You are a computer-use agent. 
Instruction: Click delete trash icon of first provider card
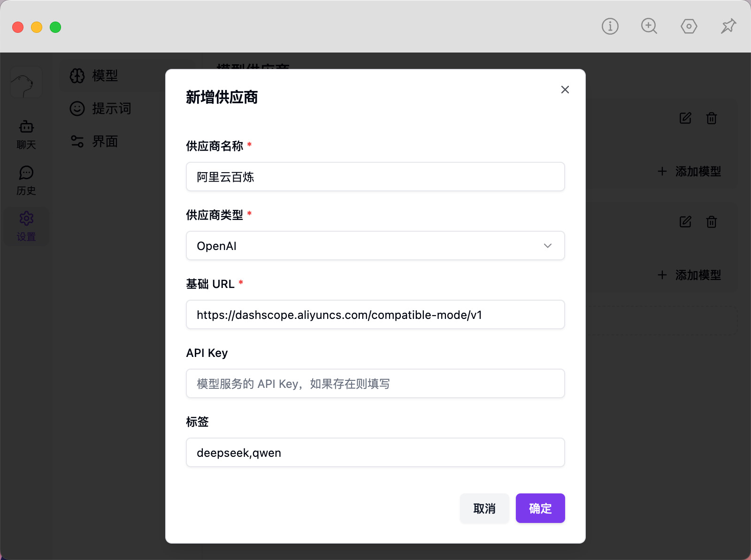click(712, 118)
